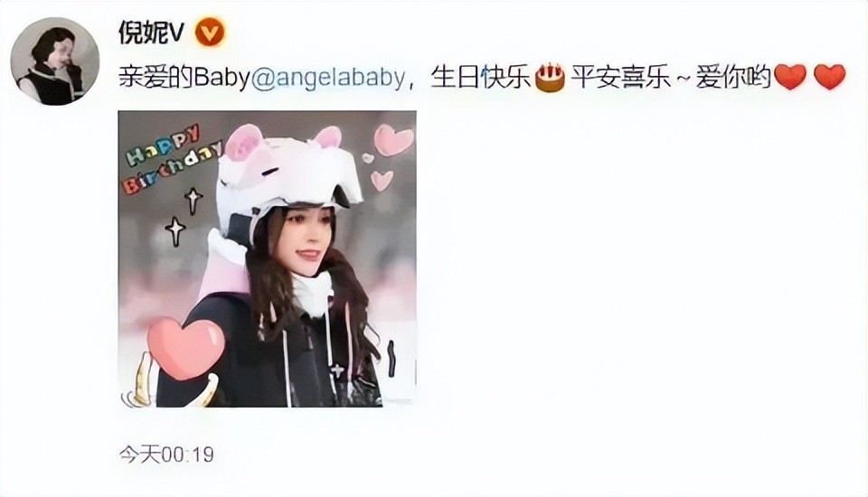Screen dimensions: 868x497
Task: Click the large pink heart sticker on photo
Action: tap(186, 348)
